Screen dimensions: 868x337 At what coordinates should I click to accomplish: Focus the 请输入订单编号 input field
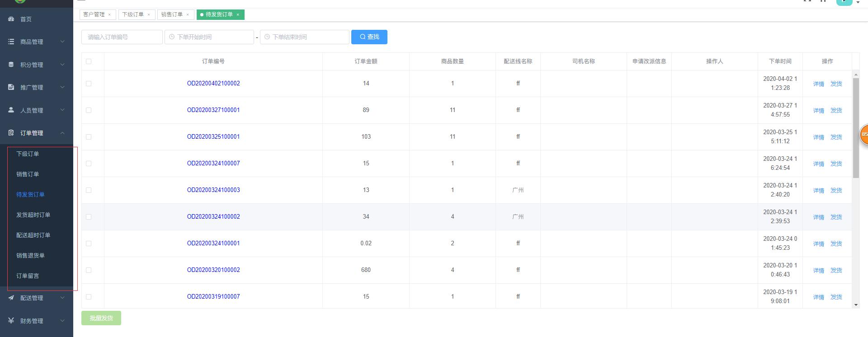click(122, 37)
